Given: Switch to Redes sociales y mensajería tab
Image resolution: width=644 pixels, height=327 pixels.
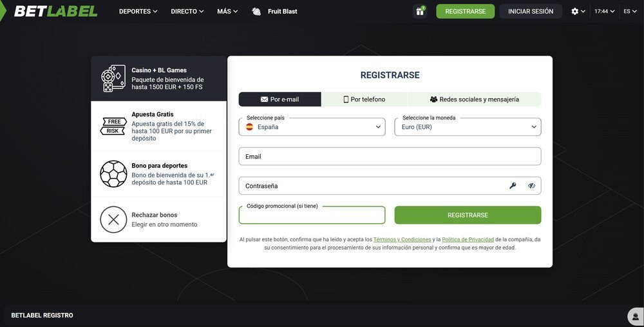Looking at the screenshot, I should click(x=475, y=99).
